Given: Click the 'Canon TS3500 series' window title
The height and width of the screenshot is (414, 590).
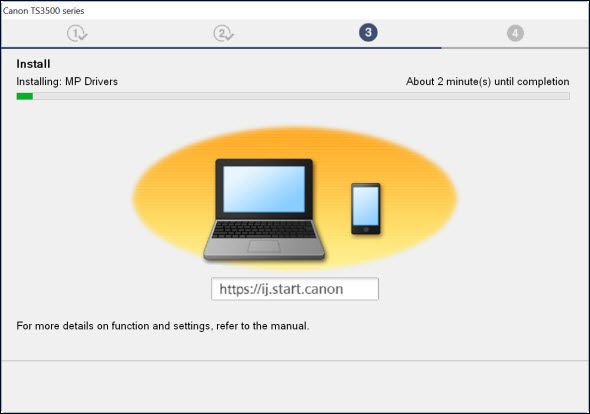Looking at the screenshot, I should (43, 11).
